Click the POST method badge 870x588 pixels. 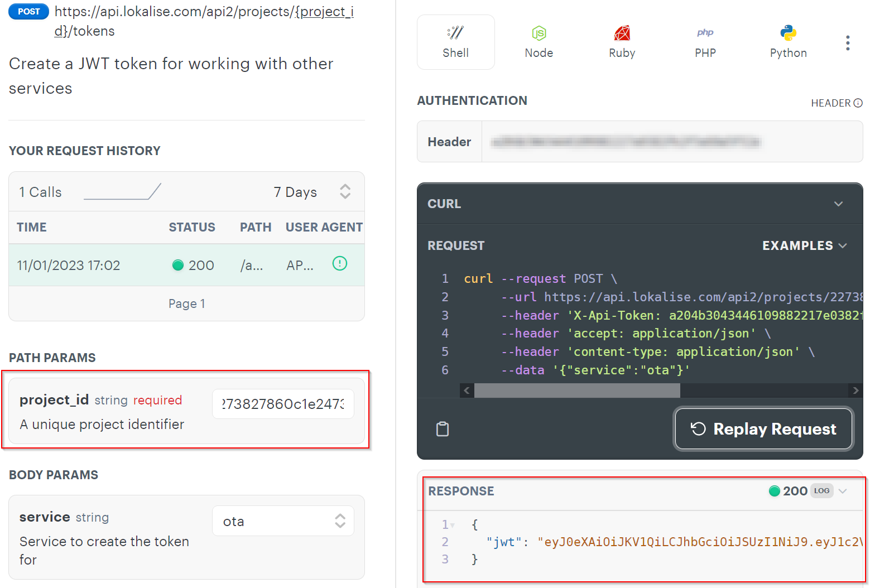(x=29, y=11)
